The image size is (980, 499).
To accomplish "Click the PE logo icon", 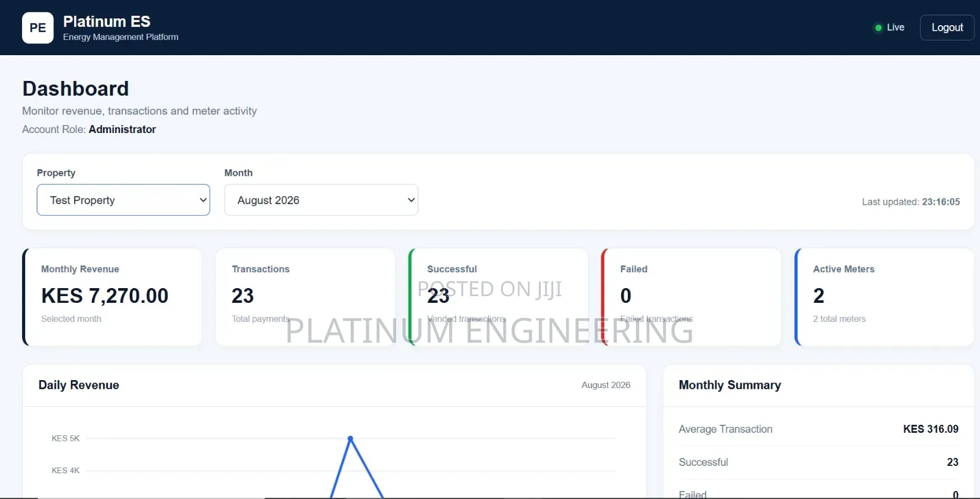I will 38,28.
